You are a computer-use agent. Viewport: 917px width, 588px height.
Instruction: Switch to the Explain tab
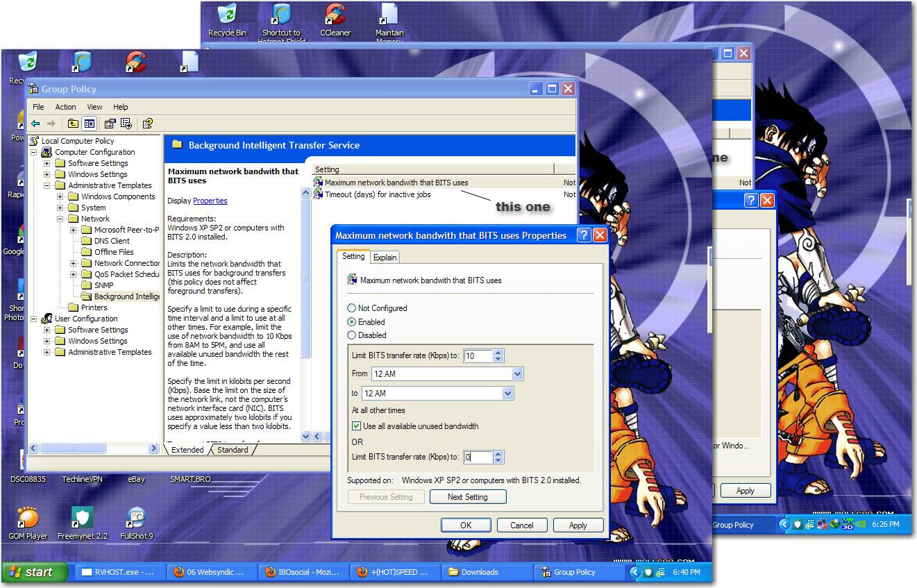click(x=385, y=258)
